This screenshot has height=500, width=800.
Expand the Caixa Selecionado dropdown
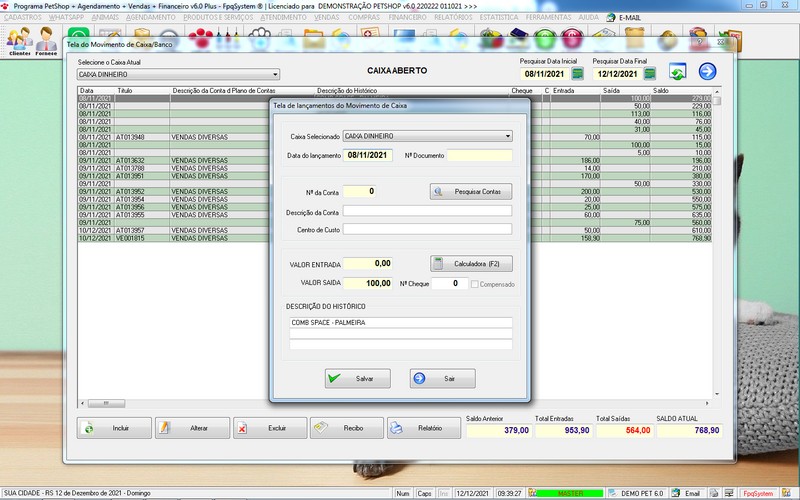click(x=508, y=136)
